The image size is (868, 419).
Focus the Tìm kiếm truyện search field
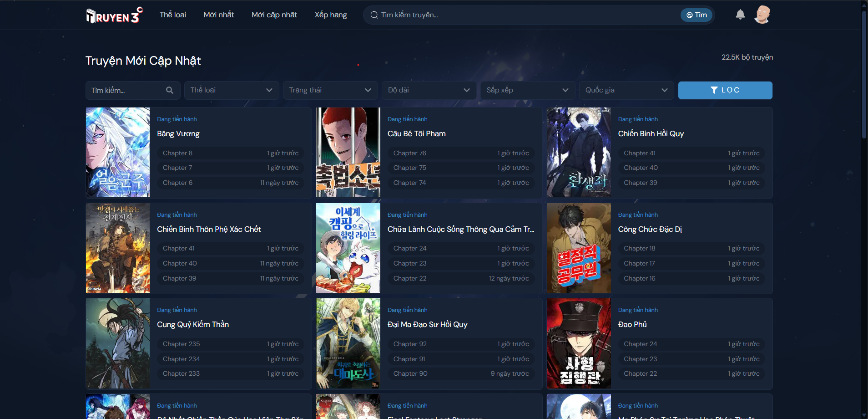(x=523, y=15)
